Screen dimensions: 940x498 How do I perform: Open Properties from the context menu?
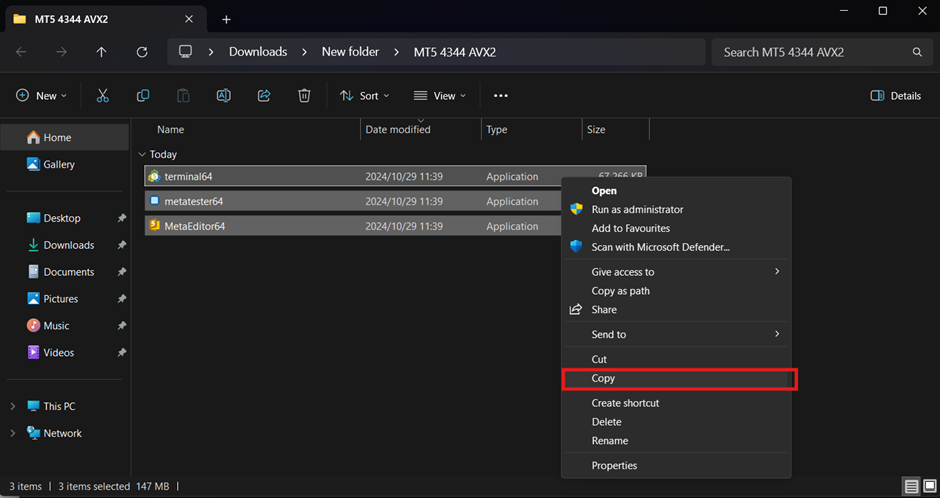coord(614,466)
